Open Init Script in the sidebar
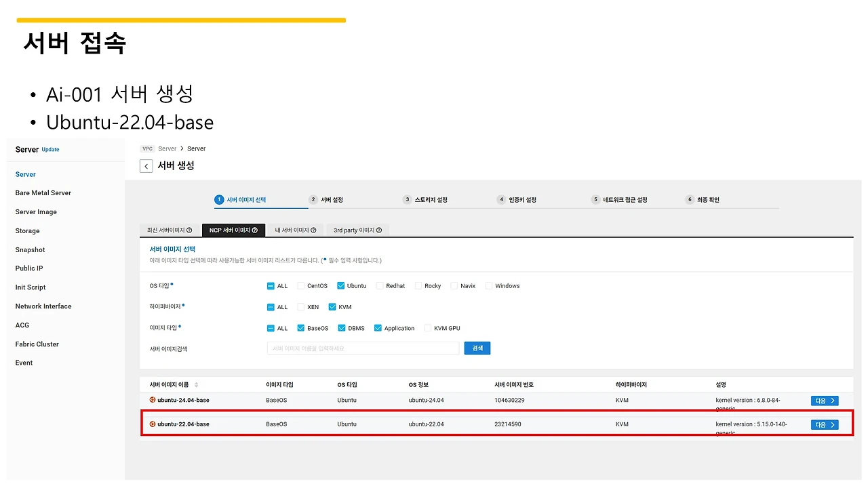The image size is (868, 488). (x=31, y=287)
